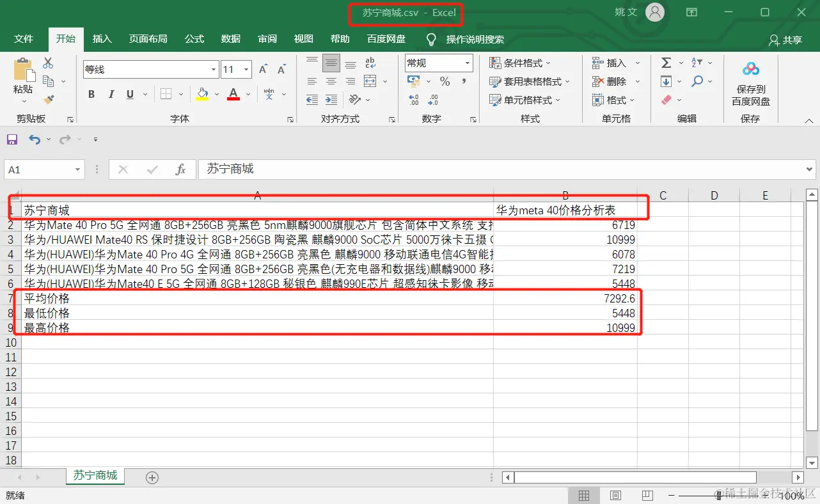Click the Fill down arrow icon

pos(666,81)
